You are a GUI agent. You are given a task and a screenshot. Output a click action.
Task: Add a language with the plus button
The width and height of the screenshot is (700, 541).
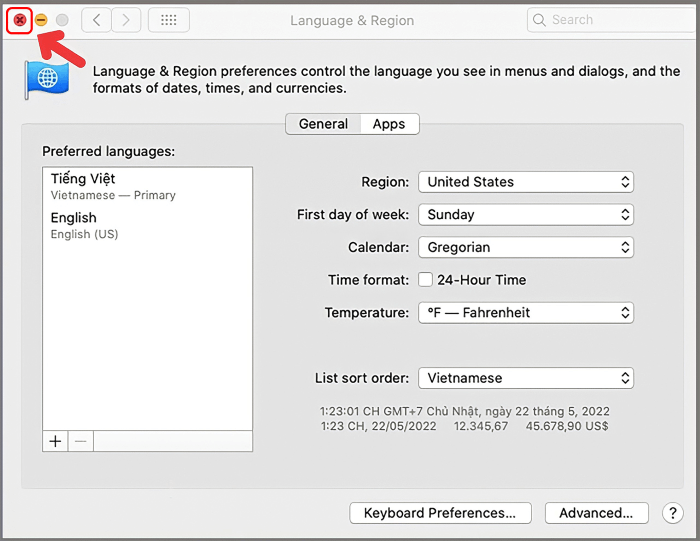point(55,441)
